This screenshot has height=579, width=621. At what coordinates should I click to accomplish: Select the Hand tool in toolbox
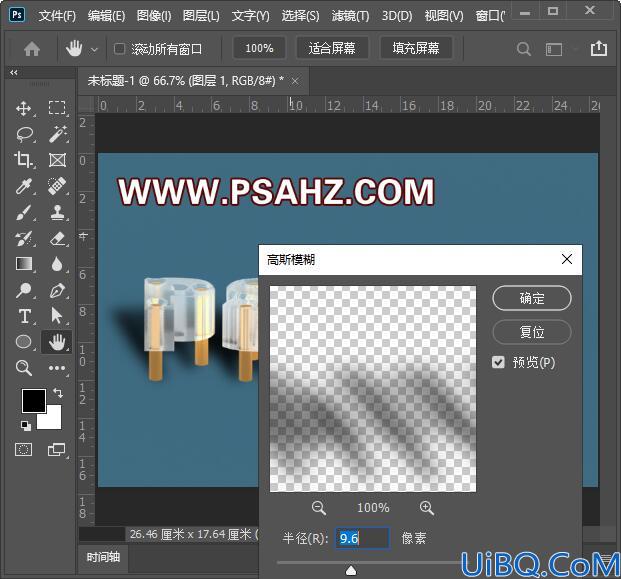(57, 342)
